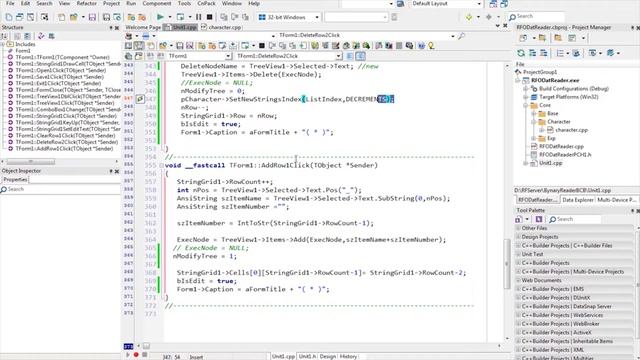Click the Tool Palette search field

575,219
